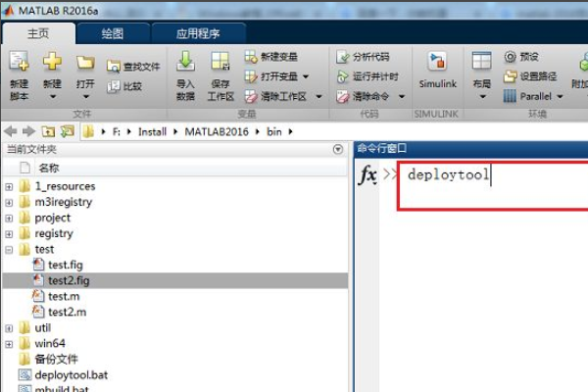This screenshot has height=392, width=588.
Task: Click the Save Workspace (保存工作区) icon
Action: [x=220, y=62]
